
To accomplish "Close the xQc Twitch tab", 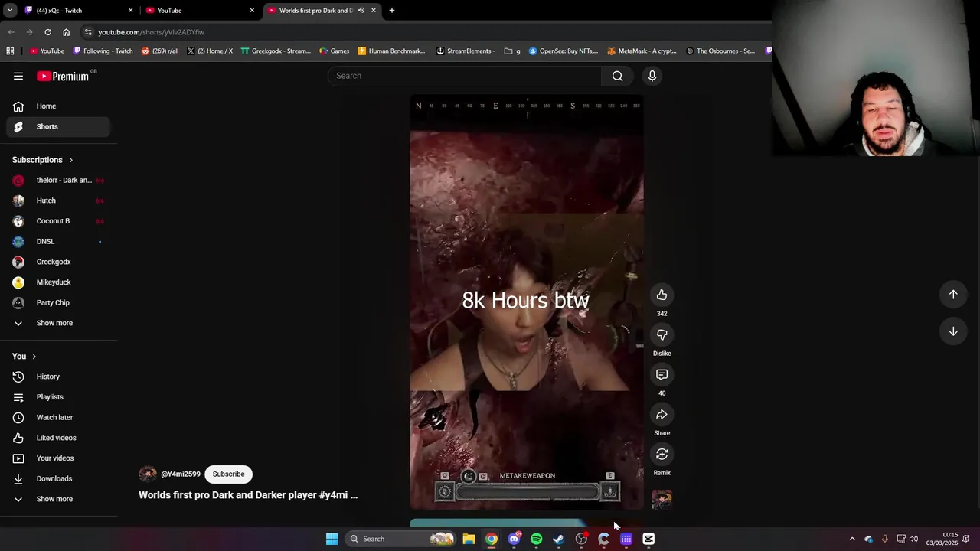I will tap(130, 10).
